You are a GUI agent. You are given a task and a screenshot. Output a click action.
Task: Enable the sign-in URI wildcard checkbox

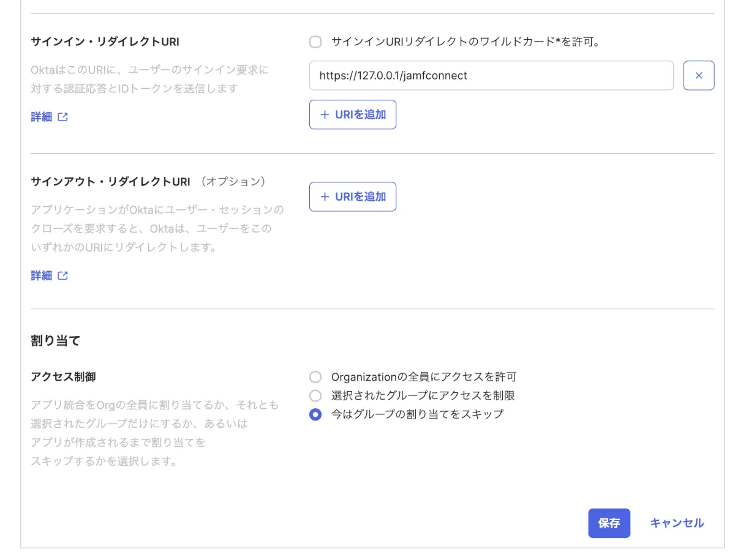tap(315, 42)
